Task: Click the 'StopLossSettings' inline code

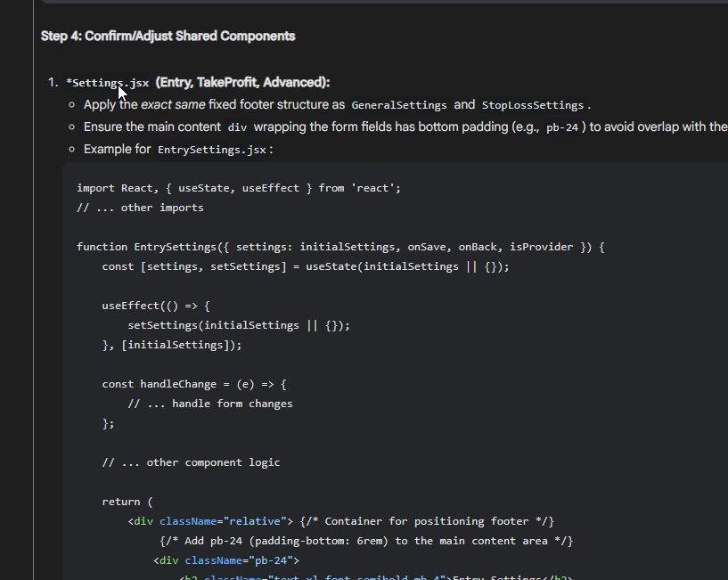Action: [533, 105]
